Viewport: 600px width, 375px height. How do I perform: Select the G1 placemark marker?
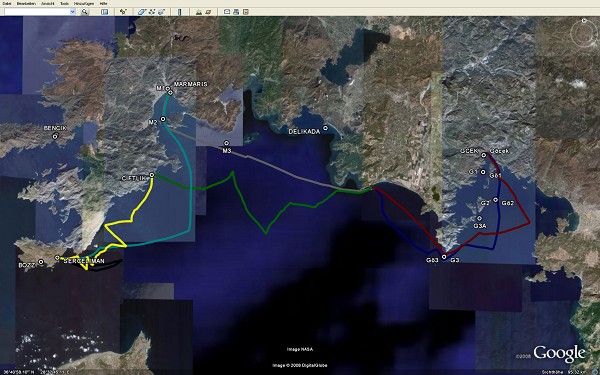coord(483,172)
